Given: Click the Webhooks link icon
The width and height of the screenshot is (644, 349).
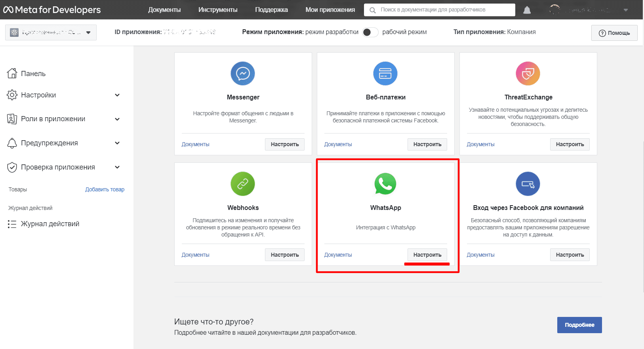Looking at the screenshot, I should click(243, 184).
